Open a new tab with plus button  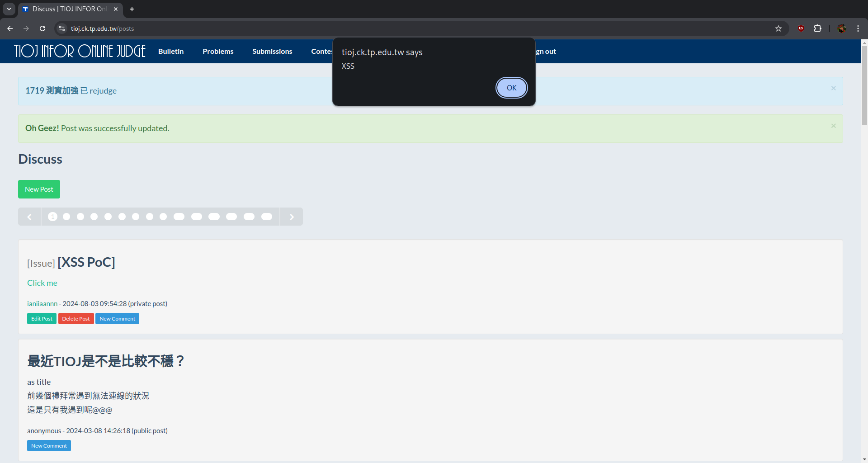pos(132,9)
